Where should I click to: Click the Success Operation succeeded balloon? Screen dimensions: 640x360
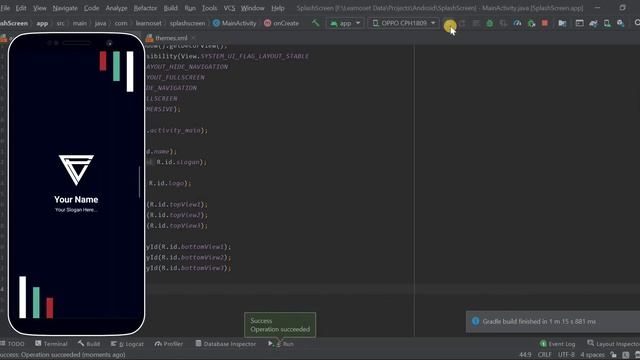280,325
